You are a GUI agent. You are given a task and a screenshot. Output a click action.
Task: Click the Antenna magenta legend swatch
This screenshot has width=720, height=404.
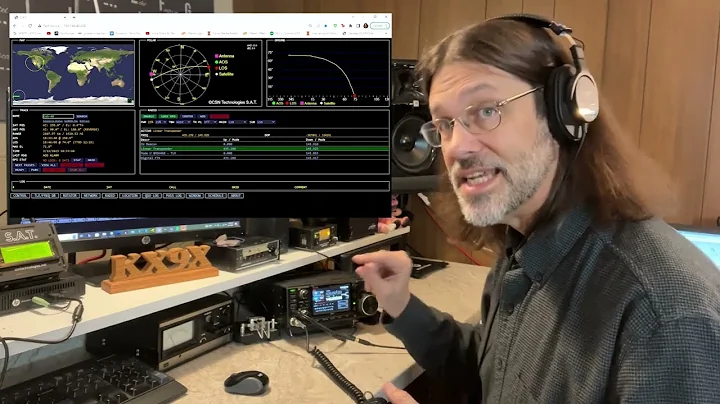click(216, 56)
